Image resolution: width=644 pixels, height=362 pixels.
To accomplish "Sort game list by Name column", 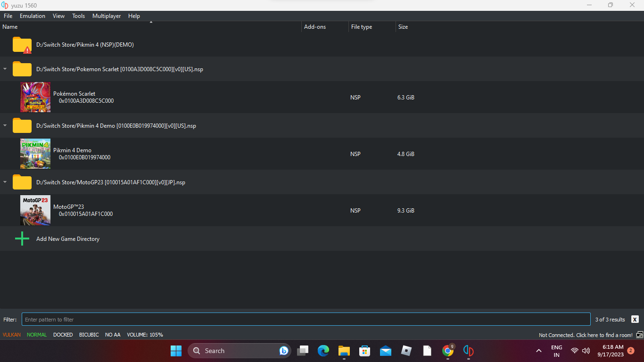I will 151,27.
